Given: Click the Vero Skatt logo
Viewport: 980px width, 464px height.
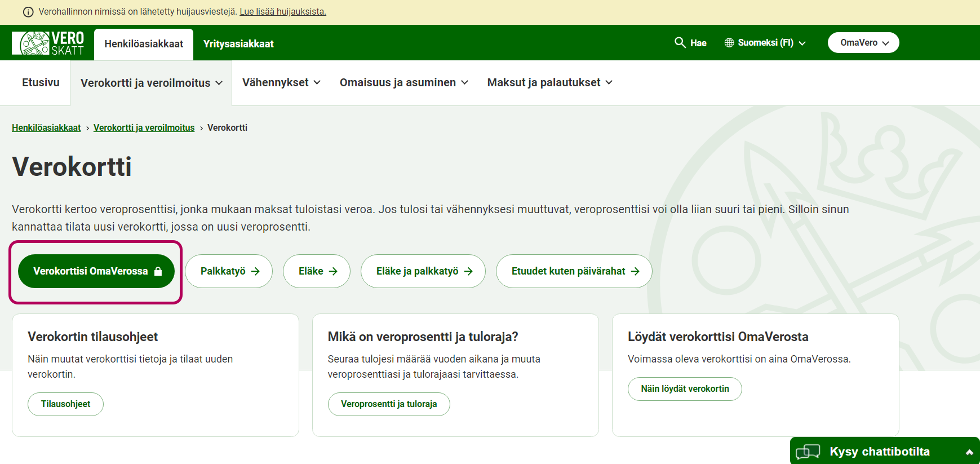Looking at the screenshot, I should (48, 43).
